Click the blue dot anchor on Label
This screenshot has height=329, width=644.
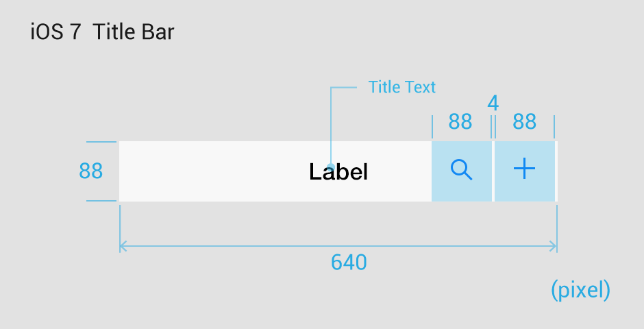point(331,167)
